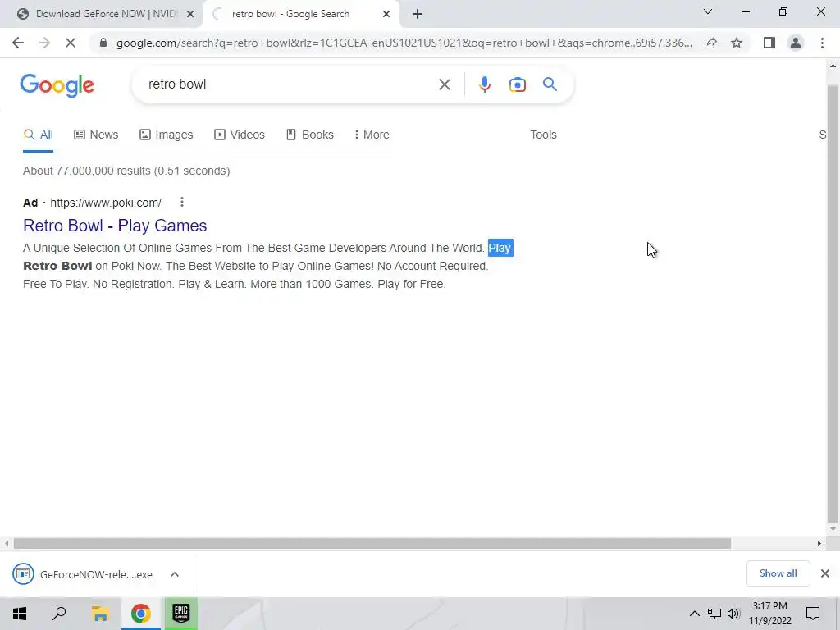840x630 pixels.
Task: Go to Google home via the logo
Action: coord(57,85)
